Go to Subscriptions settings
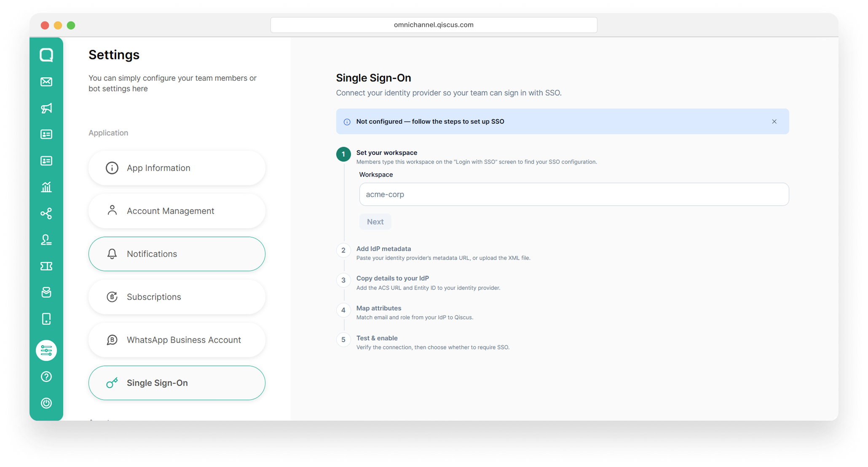868x467 pixels. tap(177, 297)
